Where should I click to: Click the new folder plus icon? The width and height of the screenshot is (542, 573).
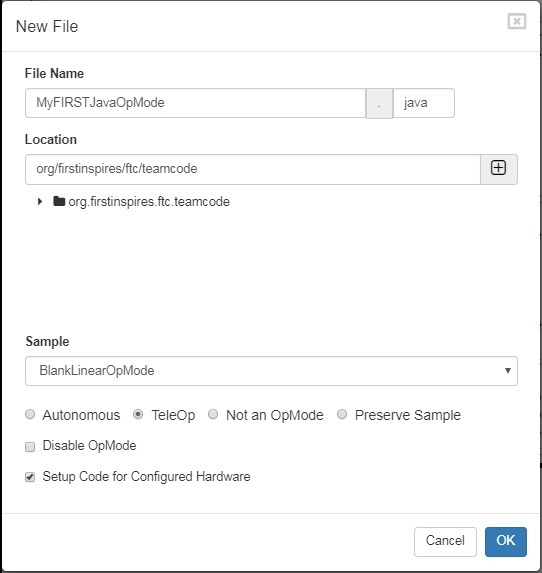click(499, 169)
